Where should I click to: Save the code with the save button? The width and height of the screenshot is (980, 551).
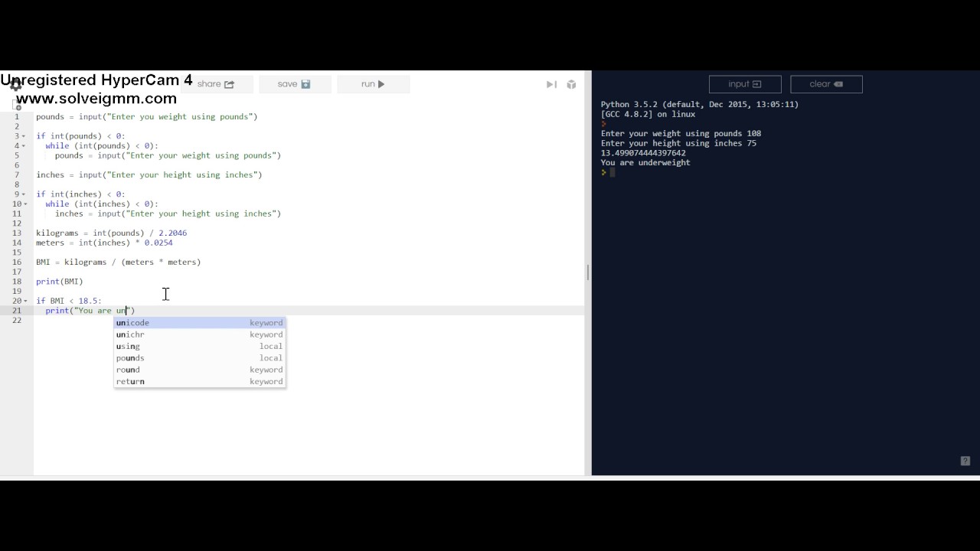295,84
